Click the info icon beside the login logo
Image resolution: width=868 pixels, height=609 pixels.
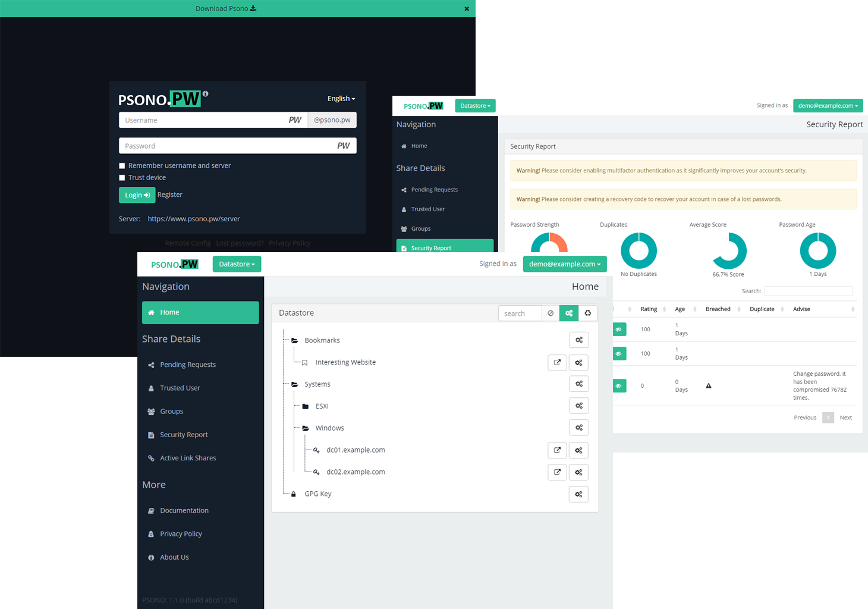(x=205, y=93)
